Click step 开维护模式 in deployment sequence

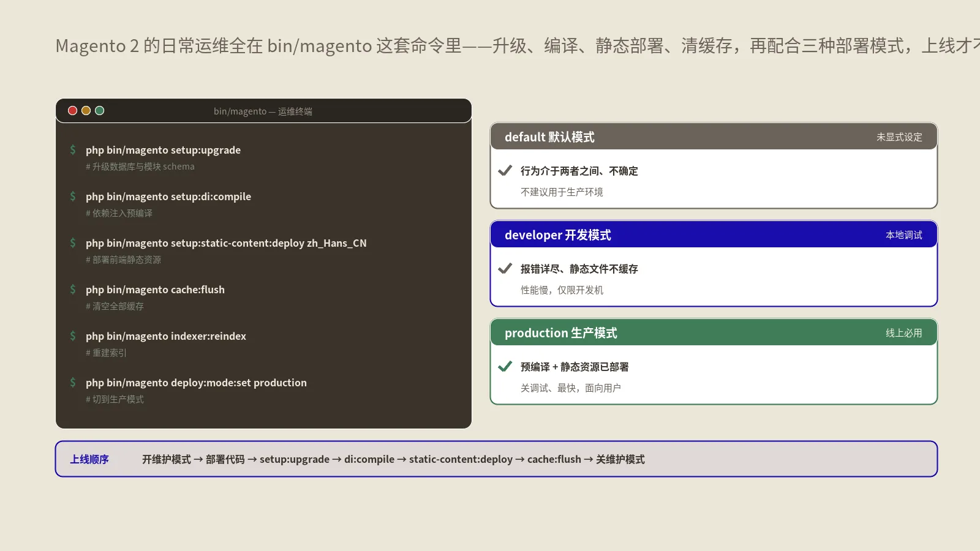click(167, 459)
